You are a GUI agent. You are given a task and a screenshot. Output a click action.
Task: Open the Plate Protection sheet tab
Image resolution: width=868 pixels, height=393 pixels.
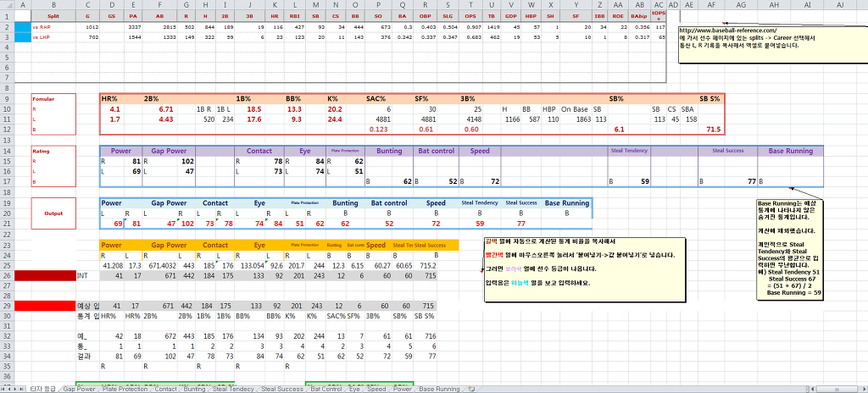tap(125, 389)
